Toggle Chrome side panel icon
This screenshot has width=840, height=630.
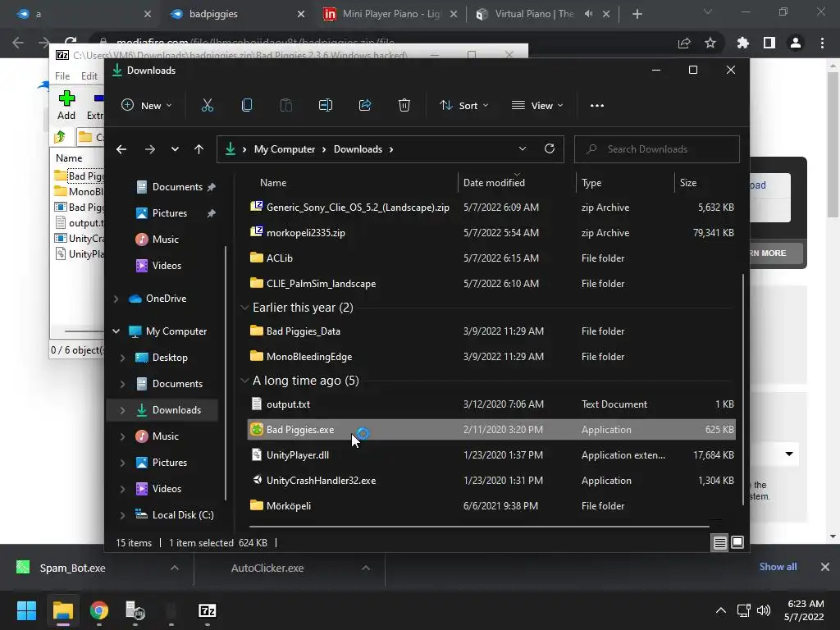(x=769, y=43)
